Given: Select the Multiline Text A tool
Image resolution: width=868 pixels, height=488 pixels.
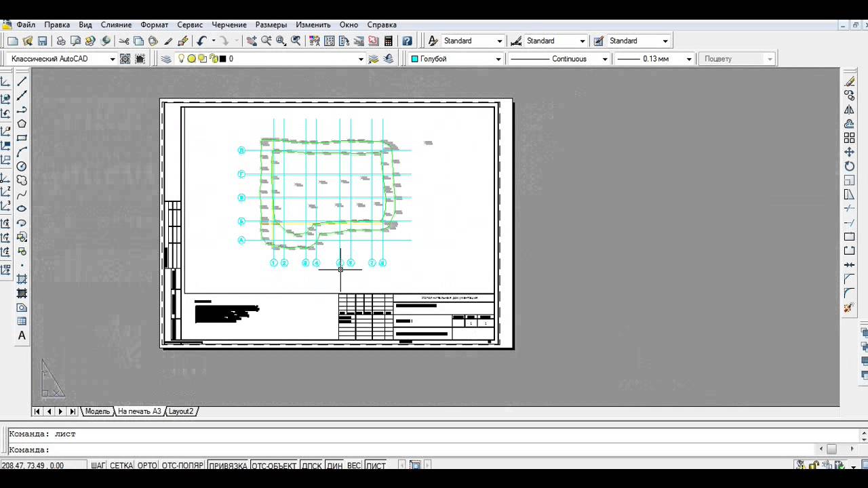Looking at the screenshot, I should tap(22, 335).
